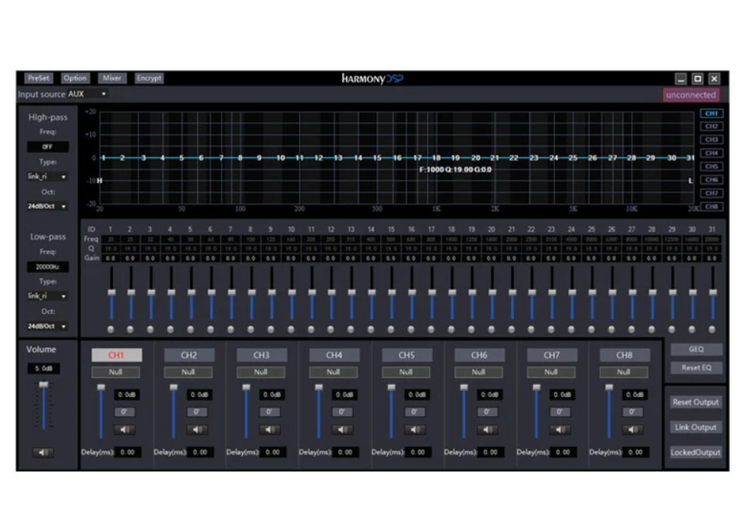Viewport: 756px width, 532px height.
Task: Click the L low-pass marker on graph
Action: 690,181
